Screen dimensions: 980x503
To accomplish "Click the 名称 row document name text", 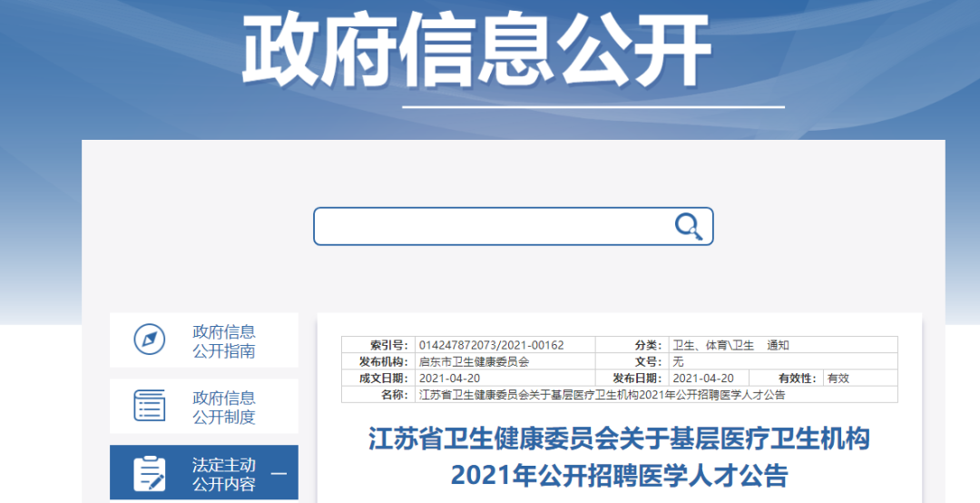I will click(x=601, y=395).
